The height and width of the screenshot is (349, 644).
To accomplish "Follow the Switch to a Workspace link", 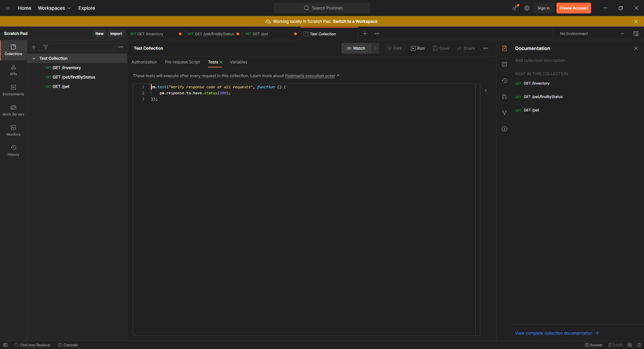I will (355, 21).
